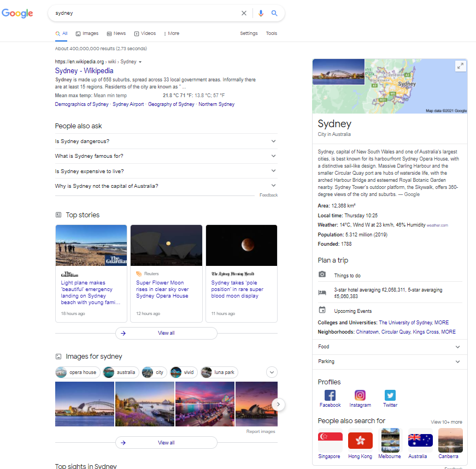476x469 pixels.
Task: Expand 'What is Sydney famous for?'
Action: click(x=166, y=156)
